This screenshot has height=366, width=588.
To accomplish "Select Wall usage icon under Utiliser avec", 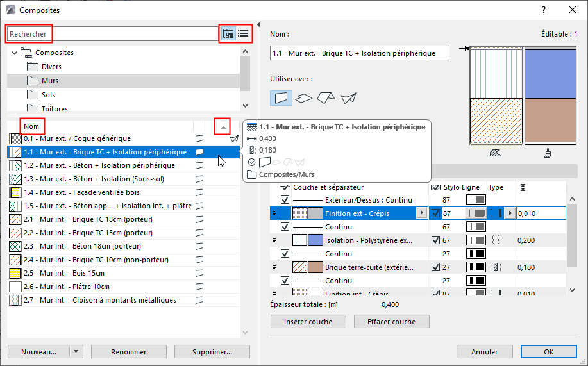I will click(281, 98).
